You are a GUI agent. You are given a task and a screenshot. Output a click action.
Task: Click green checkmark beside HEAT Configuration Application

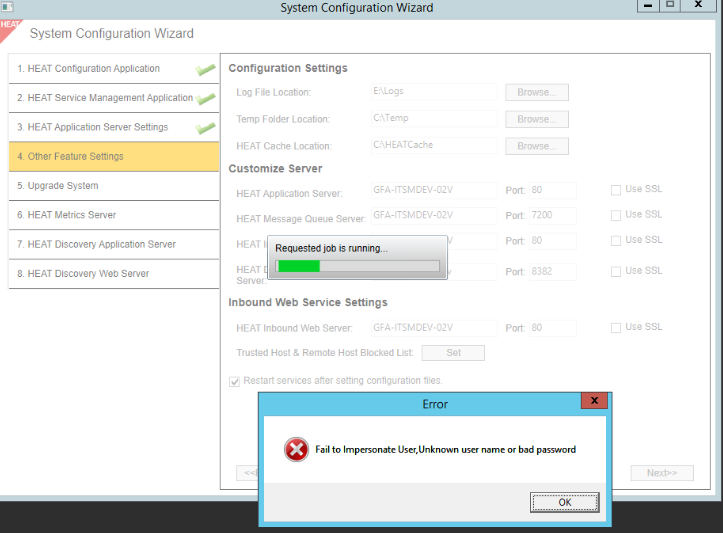[206, 70]
